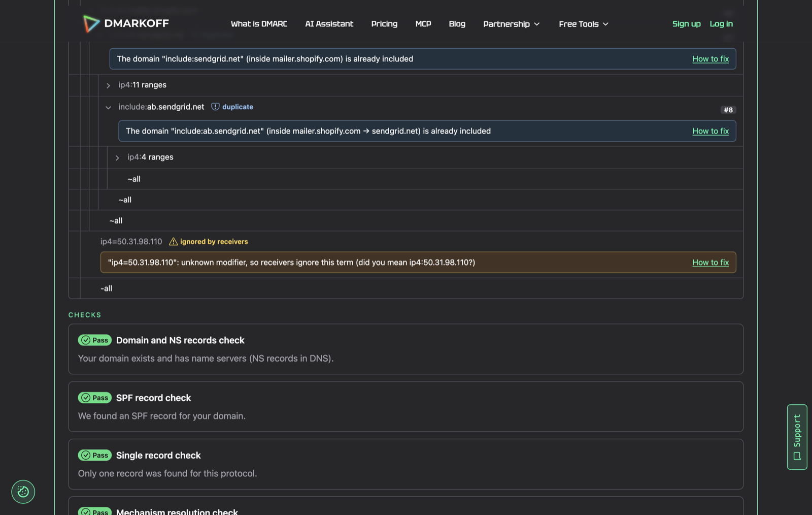Open the Blog page
Image resolution: width=812 pixels, height=515 pixels.
click(457, 24)
